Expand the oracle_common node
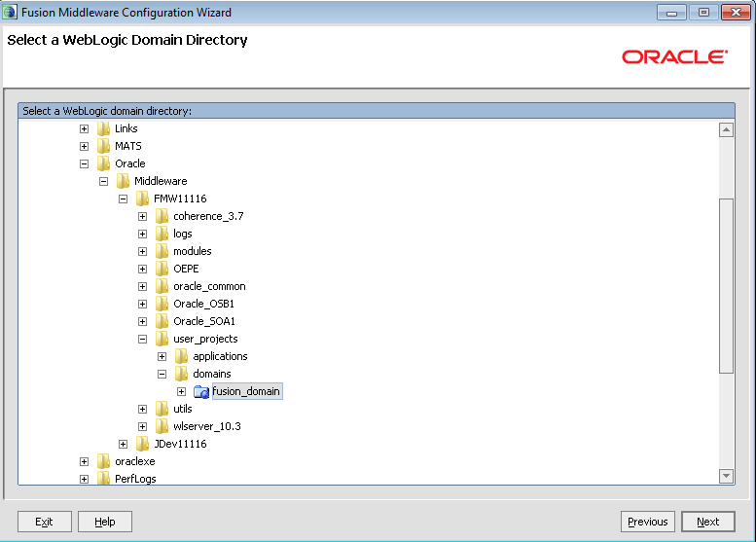This screenshot has width=756, height=542. click(x=143, y=286)
